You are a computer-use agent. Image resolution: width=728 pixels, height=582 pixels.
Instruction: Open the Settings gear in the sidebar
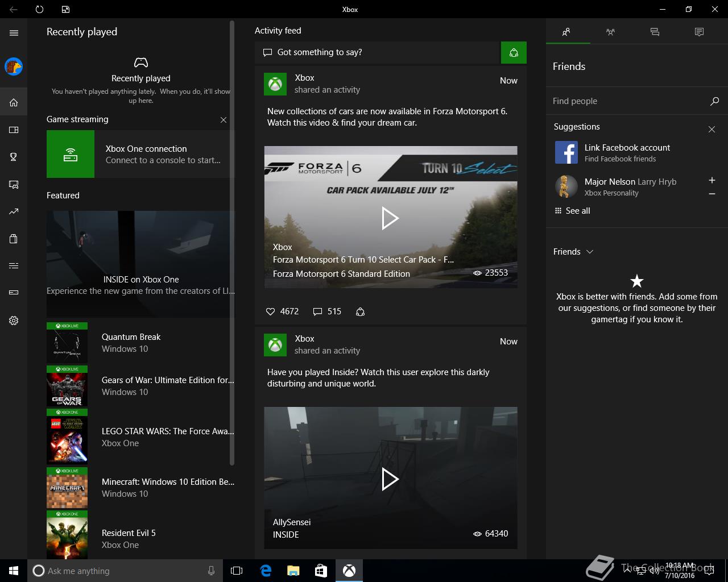14,321
